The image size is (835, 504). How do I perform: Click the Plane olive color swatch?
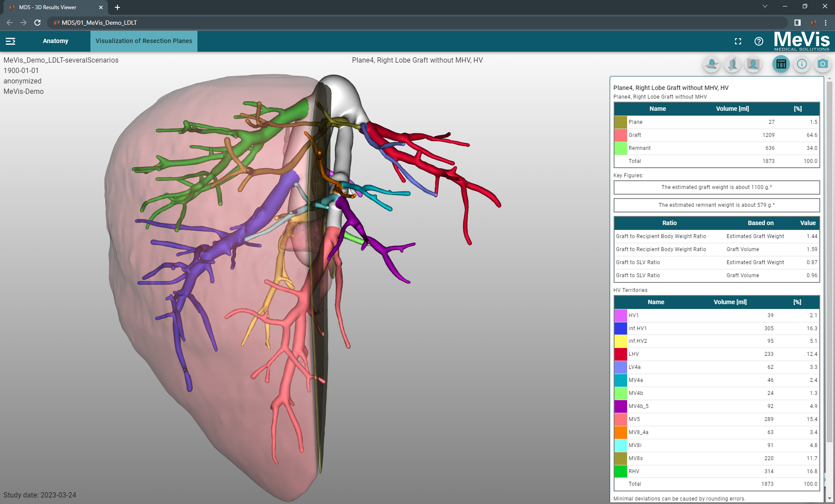pyautogui.click(x=621, y=122)
